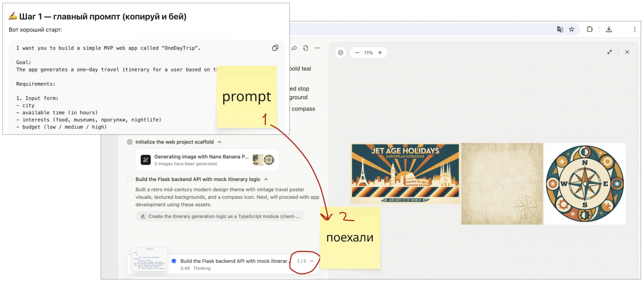The image size is (644, 283).
Task: Click the generated images thumbnail strip in card
Action: click(263, 160)
